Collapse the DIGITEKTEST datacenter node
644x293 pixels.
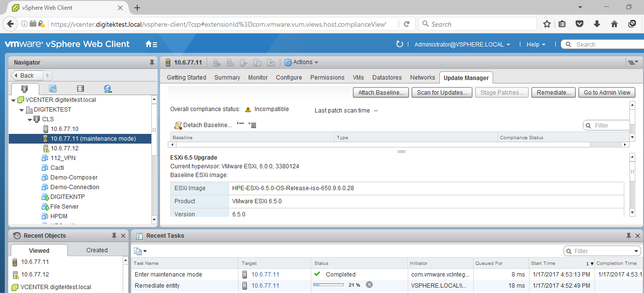coord(21,110)
